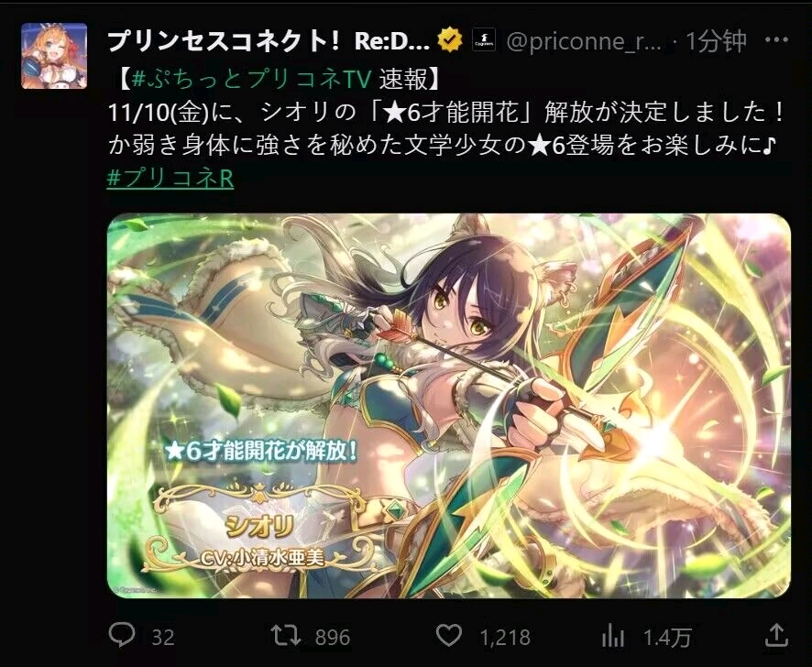The height and width of the screenshot is (667, 812).
Task: Click the 1分钟 timestamp
Action: [x=716, y=41]
